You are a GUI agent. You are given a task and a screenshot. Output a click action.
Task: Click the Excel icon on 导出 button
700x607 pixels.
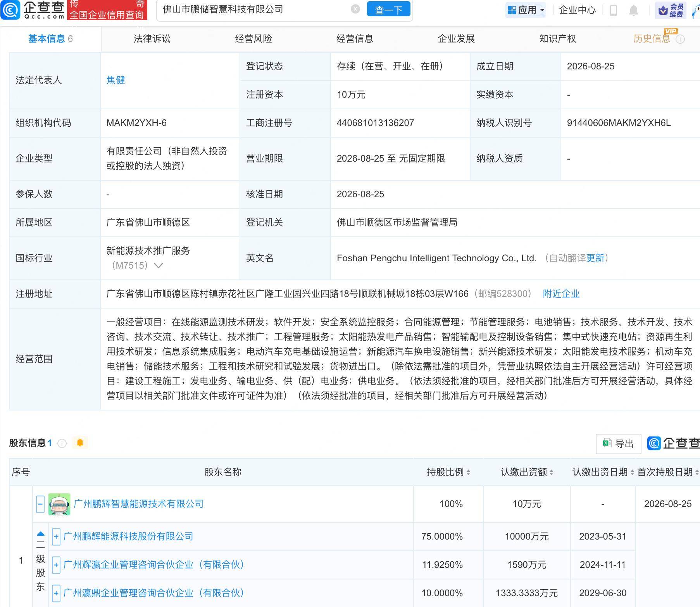point(607,443)
